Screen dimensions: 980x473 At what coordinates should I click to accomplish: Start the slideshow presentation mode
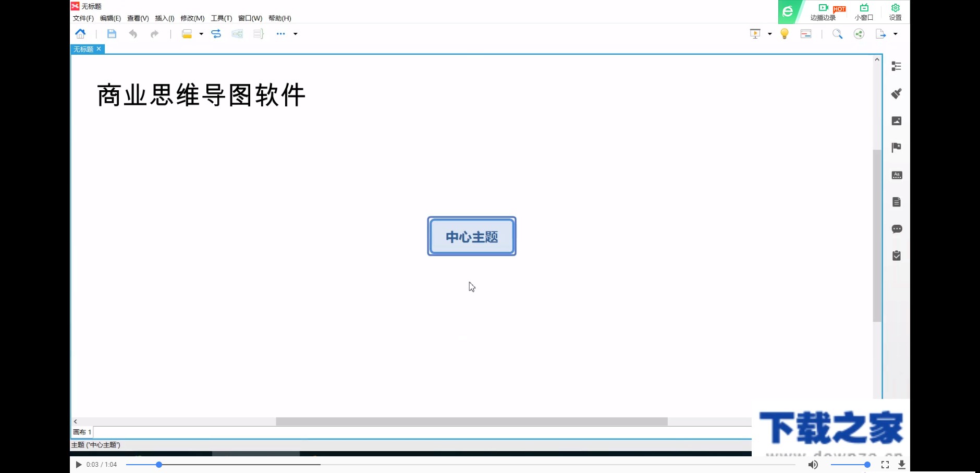point(755,33)
